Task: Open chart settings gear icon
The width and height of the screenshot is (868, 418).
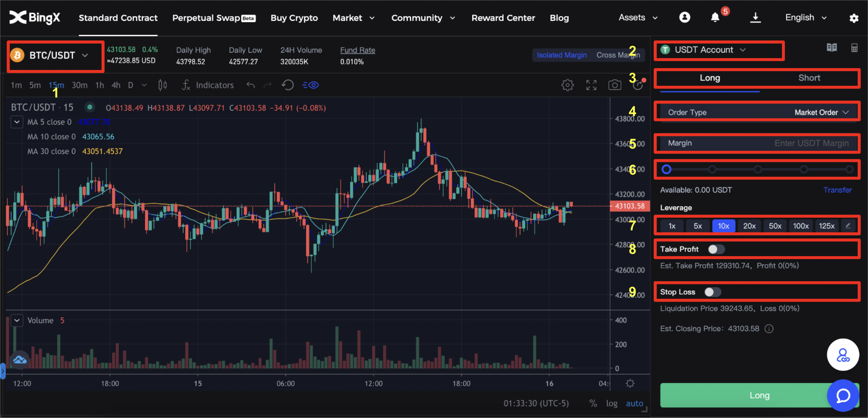Action: [x=567, y=85]
